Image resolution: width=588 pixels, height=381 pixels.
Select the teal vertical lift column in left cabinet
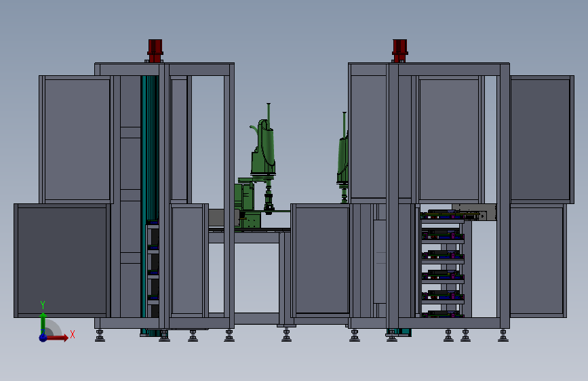150,148
